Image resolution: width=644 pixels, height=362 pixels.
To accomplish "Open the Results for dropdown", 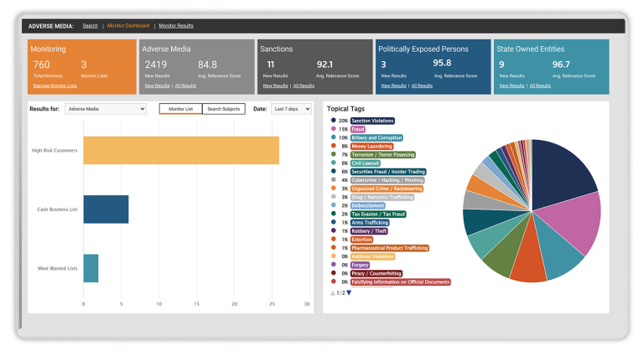I will point(106,109).
